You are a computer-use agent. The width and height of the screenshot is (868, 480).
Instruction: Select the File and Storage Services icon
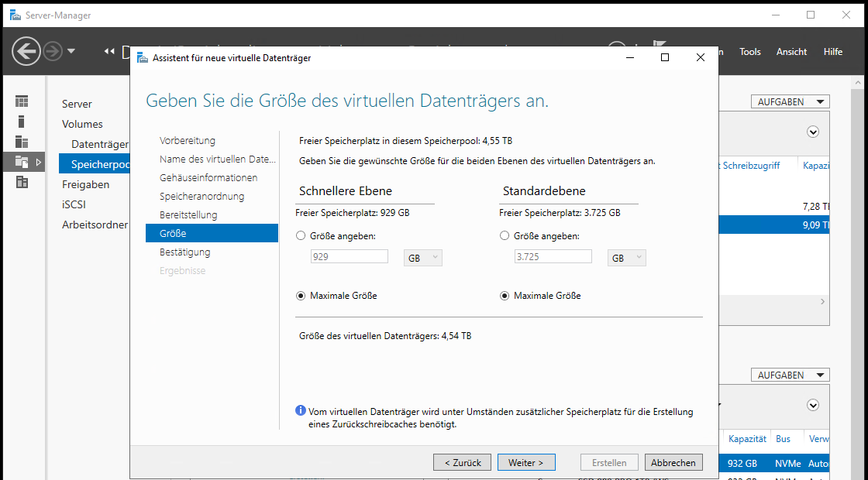pyautogui.click(x=22, y=162)
